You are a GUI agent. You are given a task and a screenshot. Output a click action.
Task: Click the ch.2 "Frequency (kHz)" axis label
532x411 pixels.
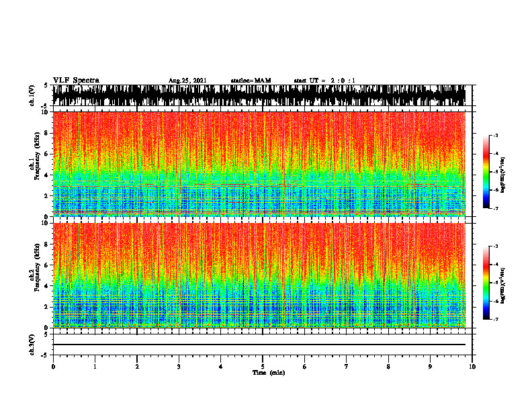coord(37,267)
